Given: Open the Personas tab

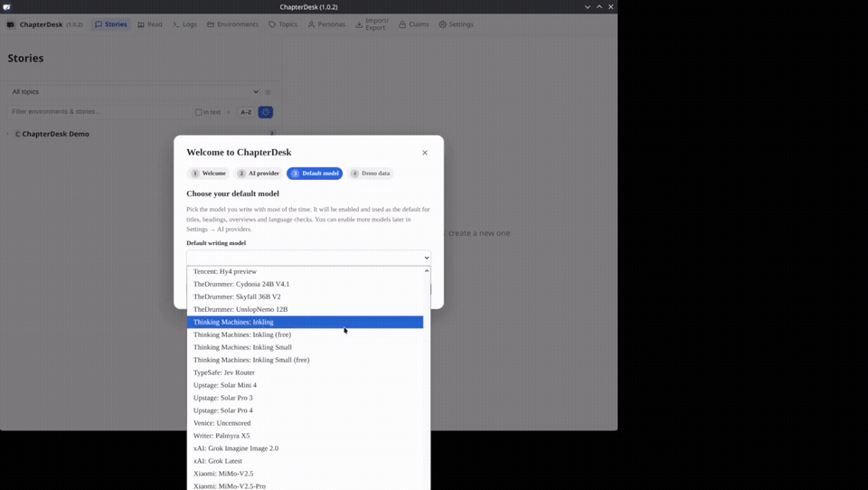Looking at the screenshot, I should tap(326, 24).
